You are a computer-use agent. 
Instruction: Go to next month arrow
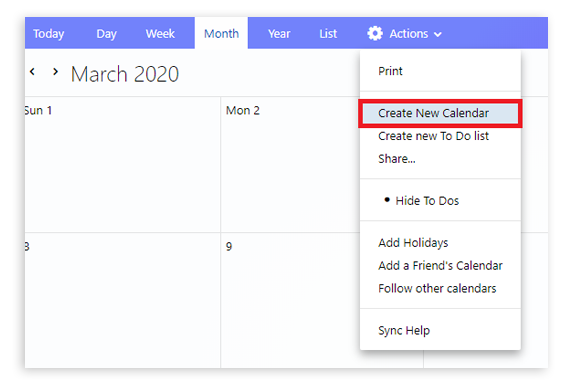[x=55, y=72]
